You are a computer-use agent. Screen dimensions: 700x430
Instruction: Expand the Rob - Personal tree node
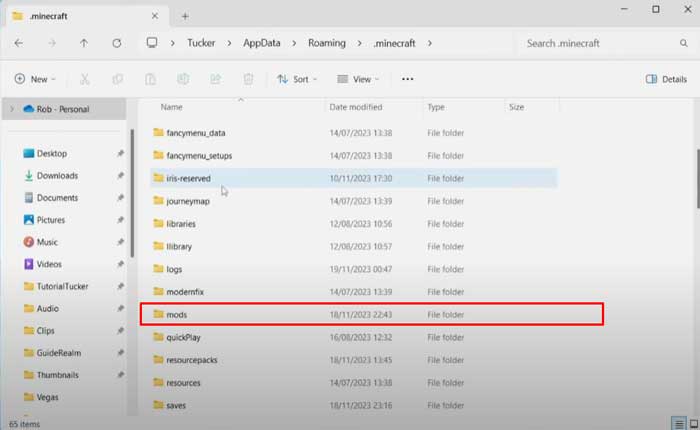click(x=11, y=108)
